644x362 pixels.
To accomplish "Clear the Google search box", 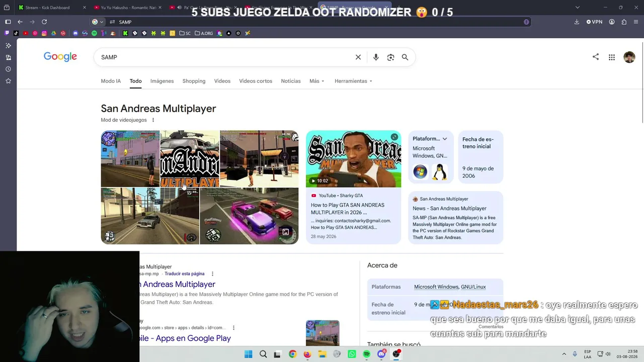I will [358, 57].
